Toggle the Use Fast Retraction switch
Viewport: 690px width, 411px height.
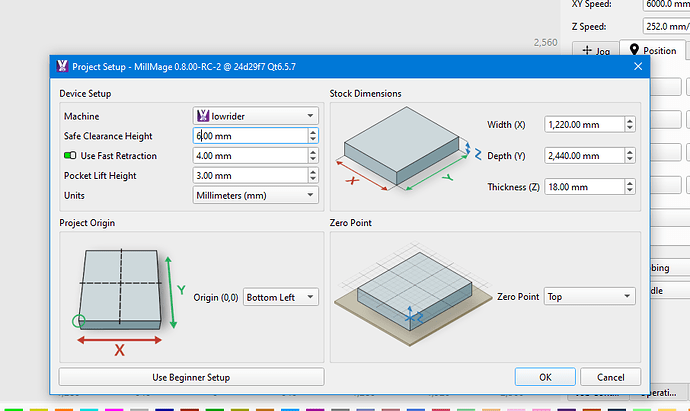[x=70, y=155]
